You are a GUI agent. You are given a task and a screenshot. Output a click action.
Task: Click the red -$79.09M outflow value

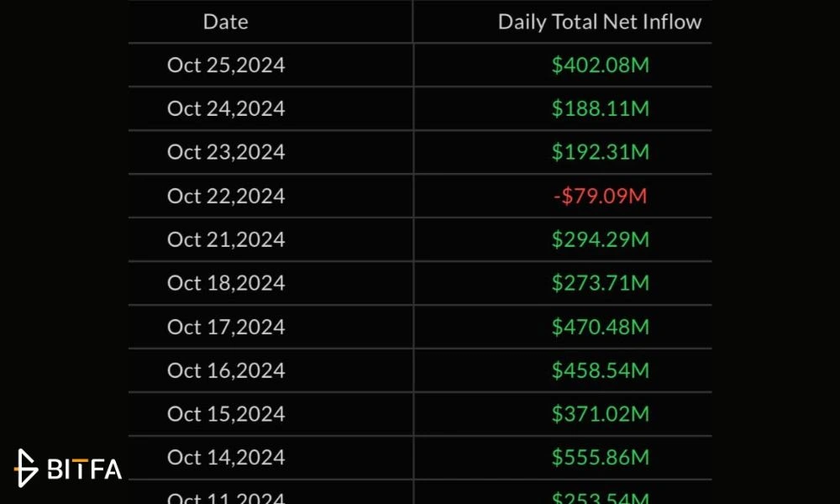600,196
